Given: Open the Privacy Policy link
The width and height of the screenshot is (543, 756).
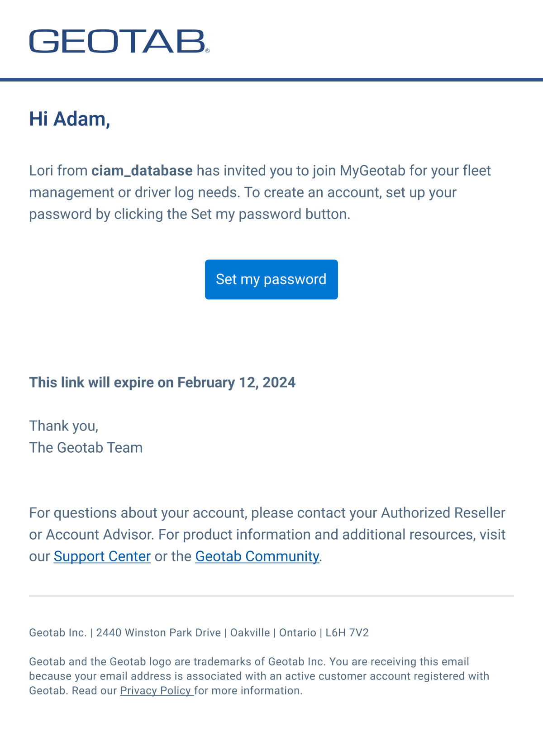Looking at the screenshot, I should pyautogui.click(x=156, y=690).
